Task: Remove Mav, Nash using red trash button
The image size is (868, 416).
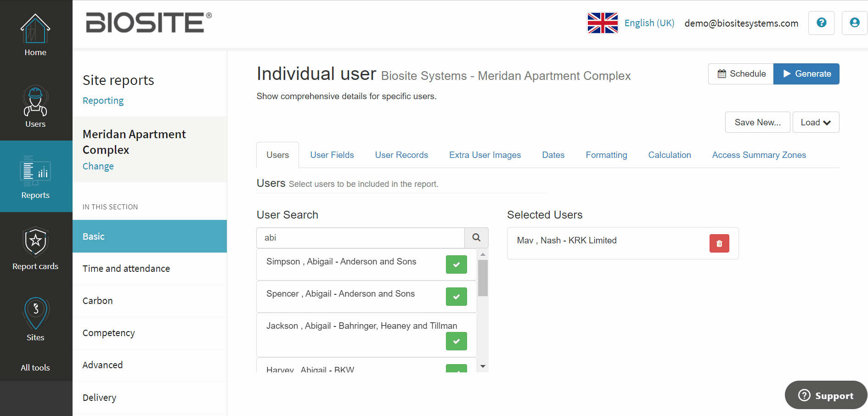Action: click(719, 243)
